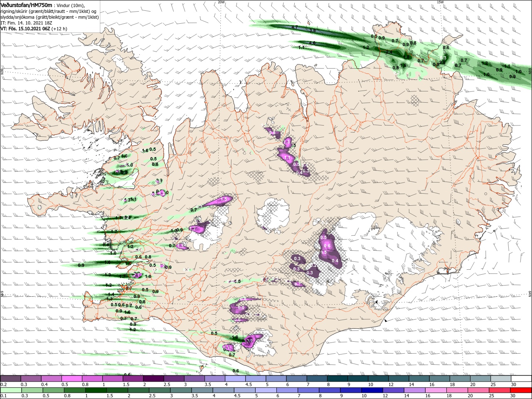The width and height of the screenshot is (532, 399).
Task: Click the '2.4' precipitation value in the northeast
Action: tap(389, 52)
